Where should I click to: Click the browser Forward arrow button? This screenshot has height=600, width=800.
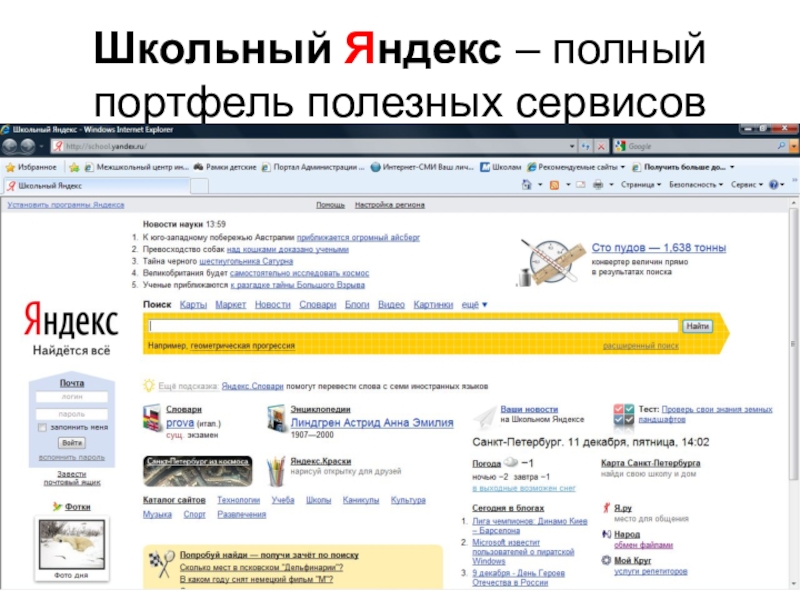tap(28, 146)
